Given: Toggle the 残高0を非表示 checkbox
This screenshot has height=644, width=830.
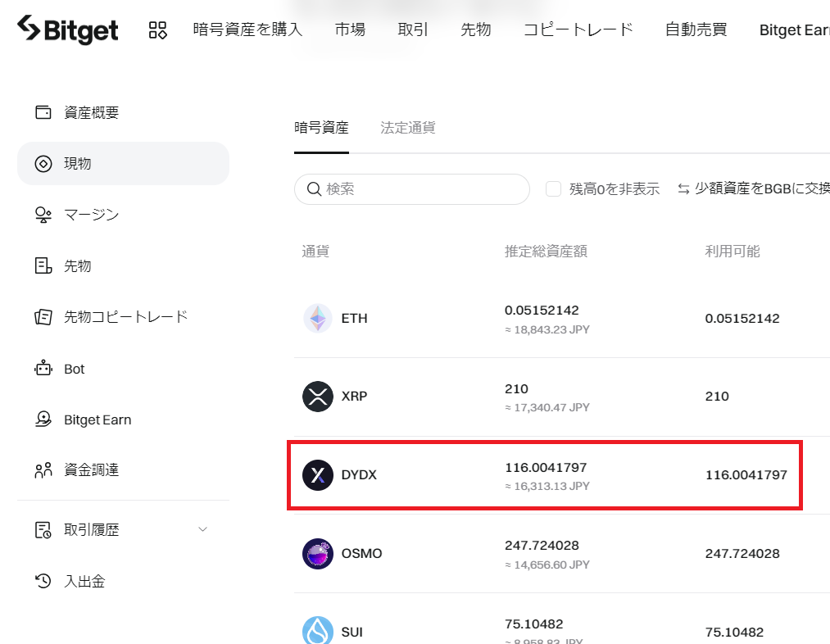Looking at the screenshot, I should [553, 189].
